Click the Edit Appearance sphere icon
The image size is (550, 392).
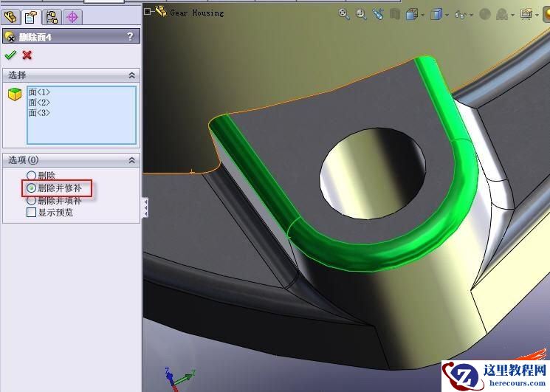click(485, 14)
